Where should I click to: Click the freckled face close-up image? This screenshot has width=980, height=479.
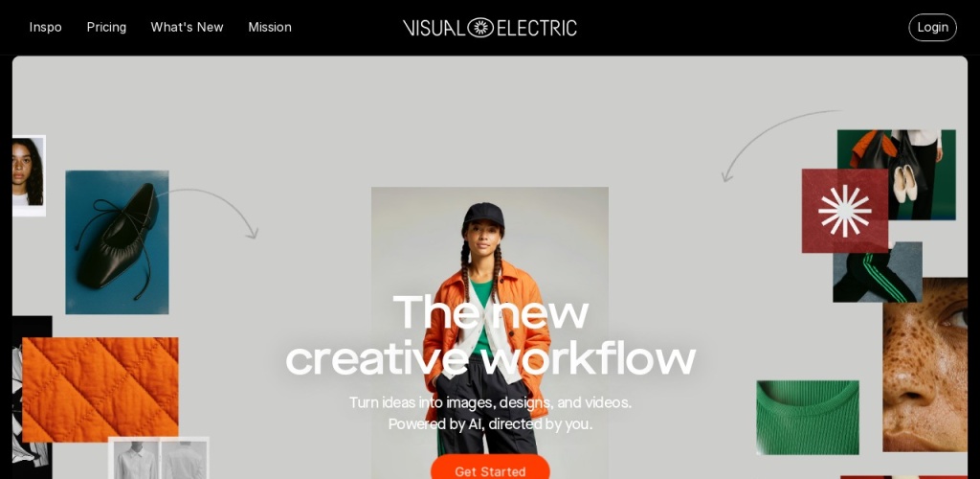pos(925,365)
